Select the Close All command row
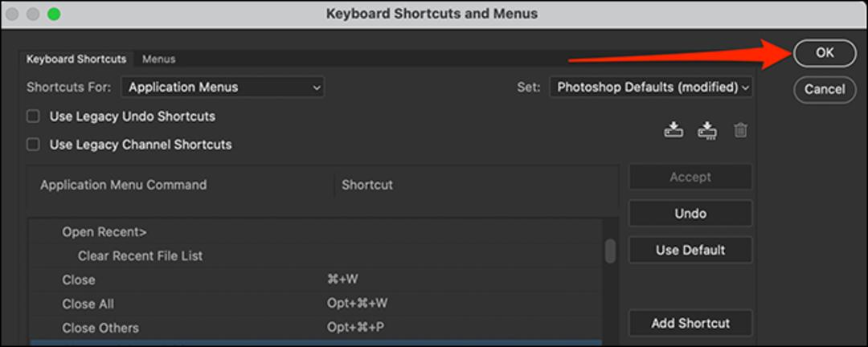This screenshot has height=347, width=868. (316, 304)
